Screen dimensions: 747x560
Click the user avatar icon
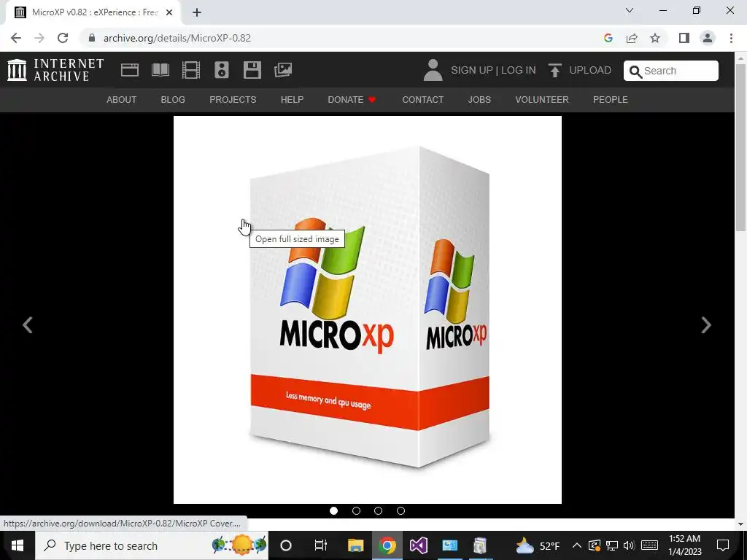pyautogui.click(x=433, y=70)
